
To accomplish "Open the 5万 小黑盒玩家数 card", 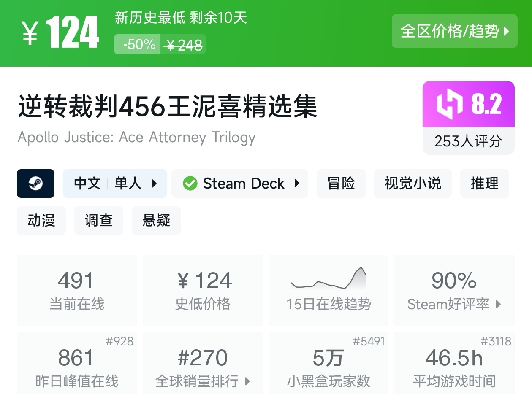I will coord(328,363).
